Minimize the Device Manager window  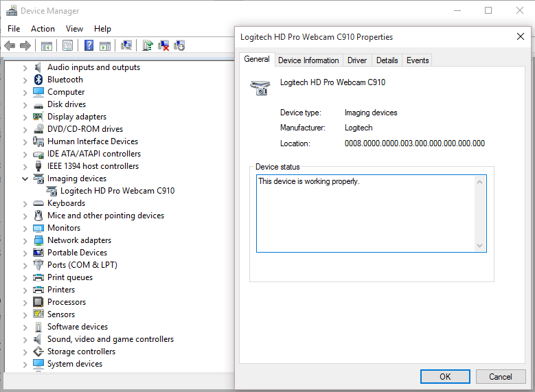pos(457,10)
